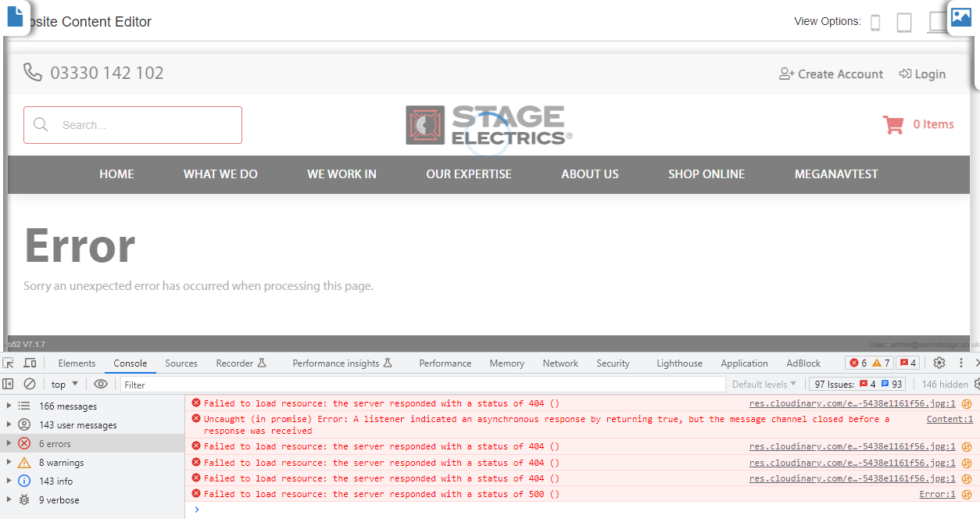Click the inspect element picker icon
This screenshot has width=980, height=519.
pos(8,363)
